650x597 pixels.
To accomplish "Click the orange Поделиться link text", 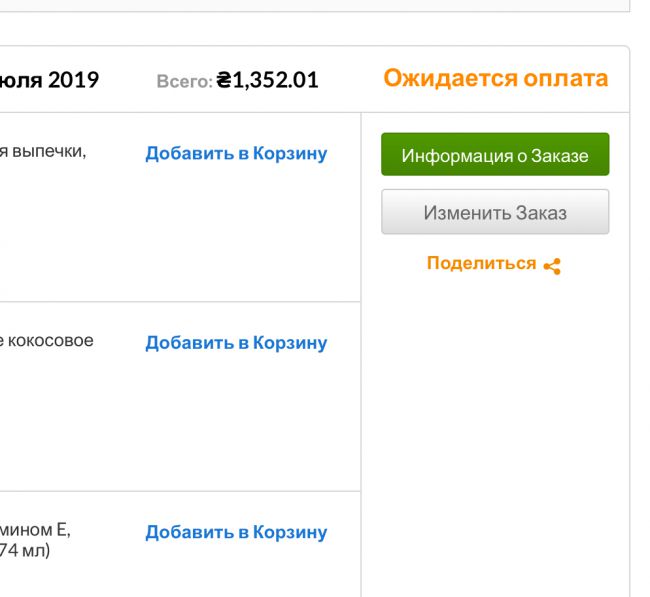I will tap(481, 264).
